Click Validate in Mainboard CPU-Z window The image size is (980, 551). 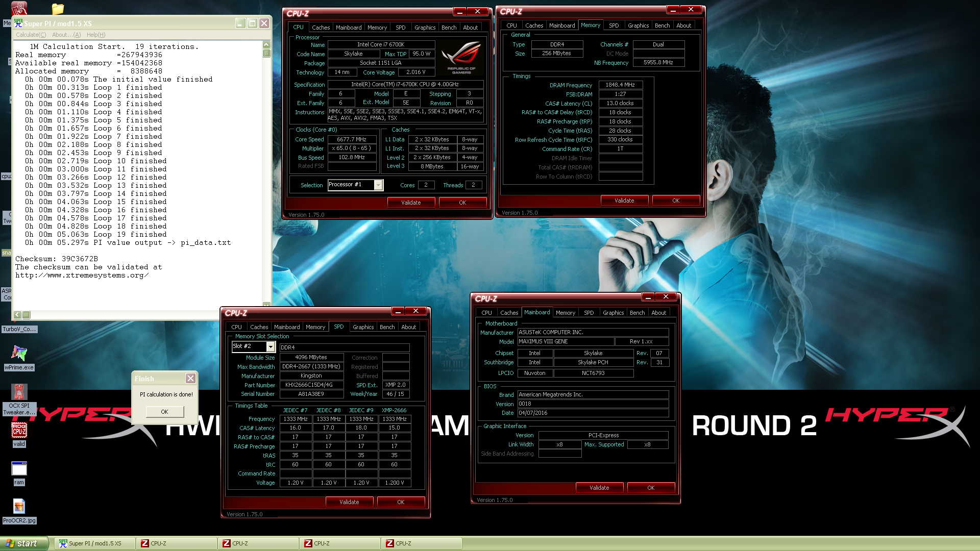tap(599, 488)
